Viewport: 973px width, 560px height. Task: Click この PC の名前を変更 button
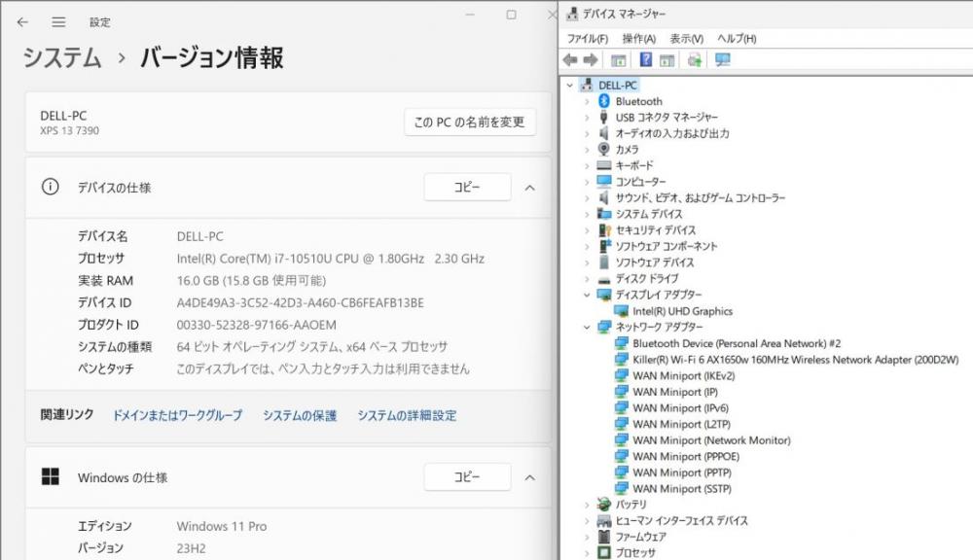pos(470,122)
